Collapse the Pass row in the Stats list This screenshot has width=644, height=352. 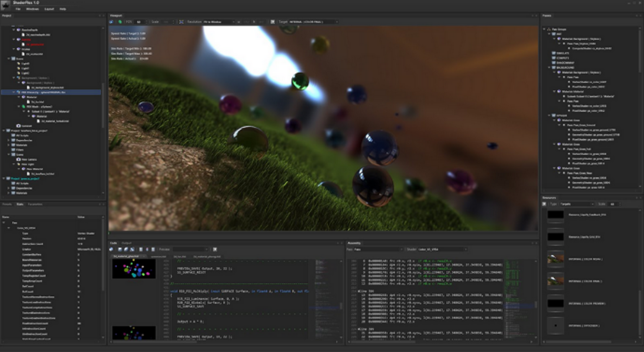coord(4,223)
